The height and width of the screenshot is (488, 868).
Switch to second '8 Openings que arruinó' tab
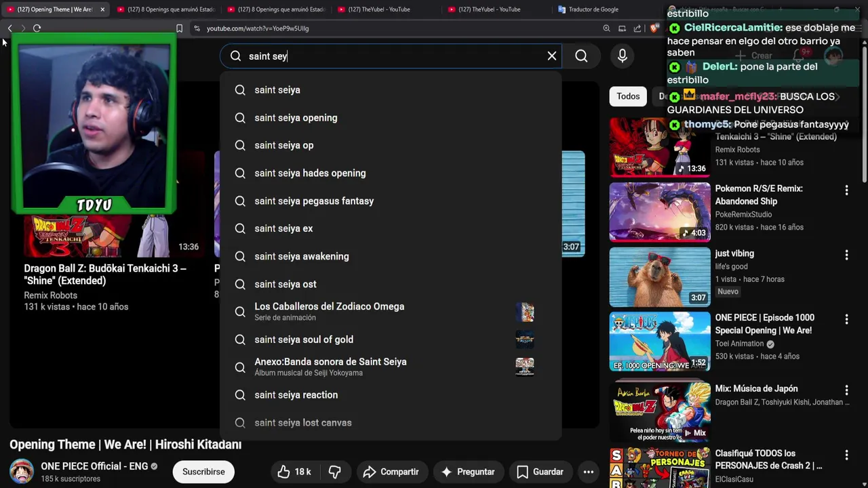click(276, 9)
